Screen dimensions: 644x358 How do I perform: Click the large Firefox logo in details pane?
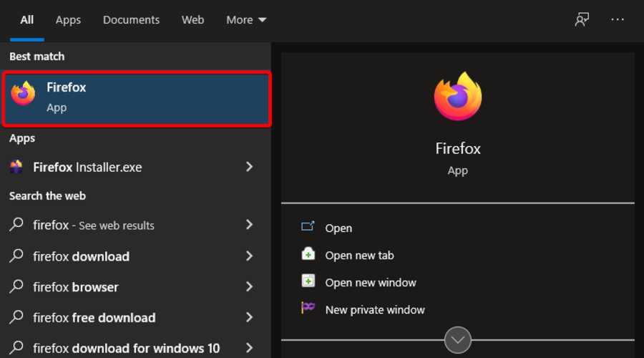point(458,97)
